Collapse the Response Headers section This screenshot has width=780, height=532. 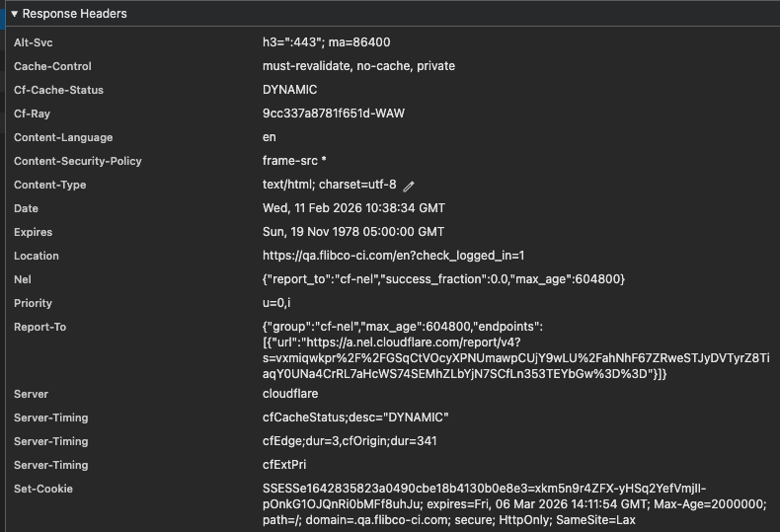coord(15,14)
